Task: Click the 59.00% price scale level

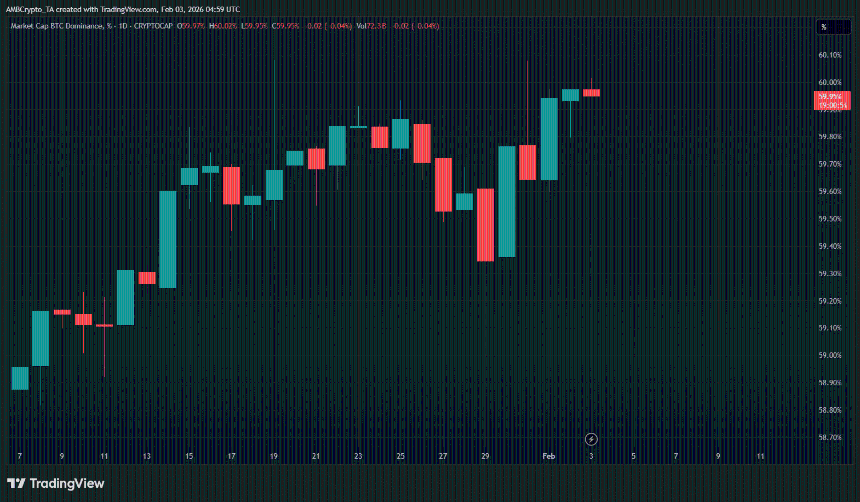Action: 829,355
